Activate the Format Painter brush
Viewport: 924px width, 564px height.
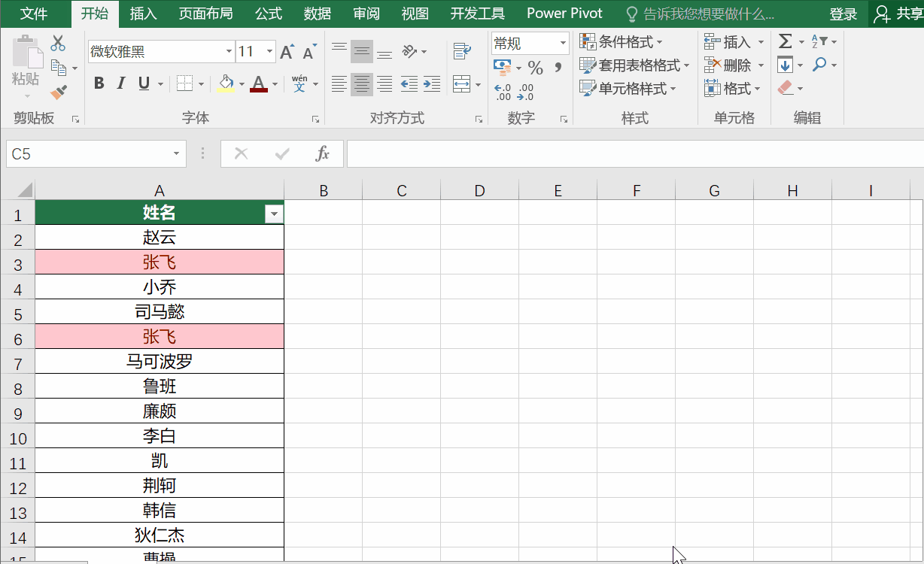(58, 92)
